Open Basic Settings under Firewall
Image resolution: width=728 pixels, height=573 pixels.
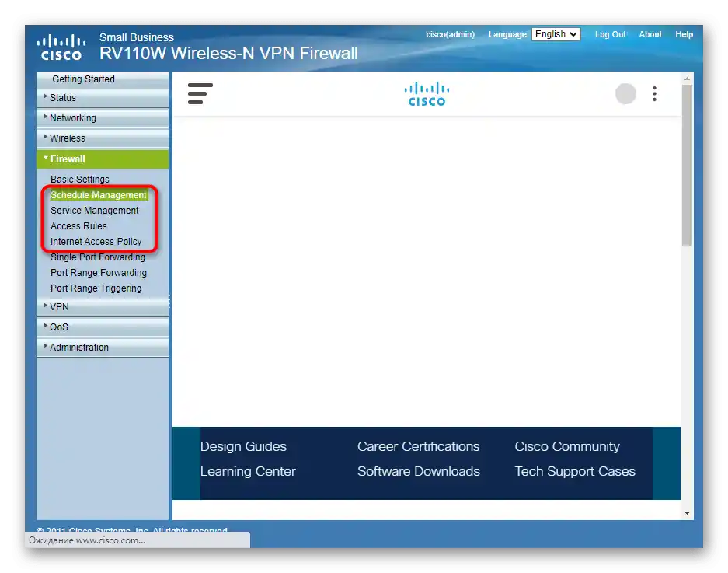tap(80, 180)
